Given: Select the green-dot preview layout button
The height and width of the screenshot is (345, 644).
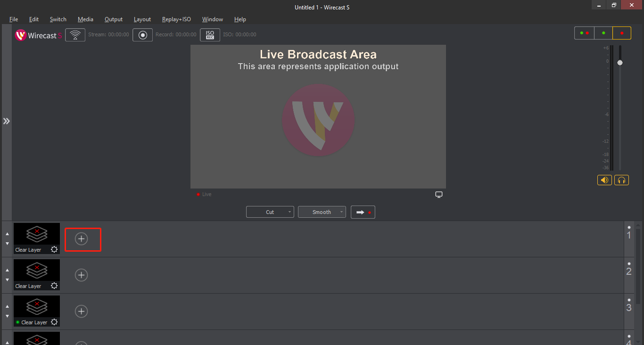Looking at the screenshot, I should coord(603,33).
